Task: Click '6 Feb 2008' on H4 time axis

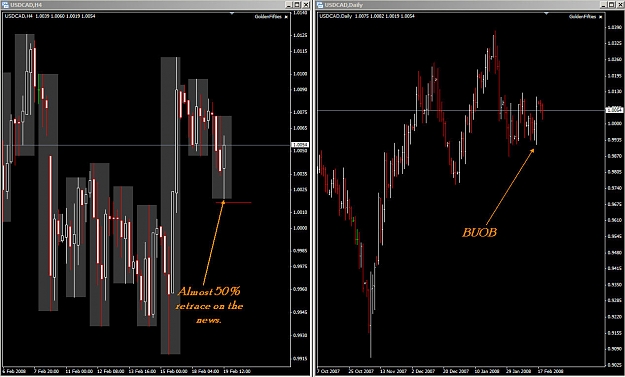Action: [x=13, y=371]
